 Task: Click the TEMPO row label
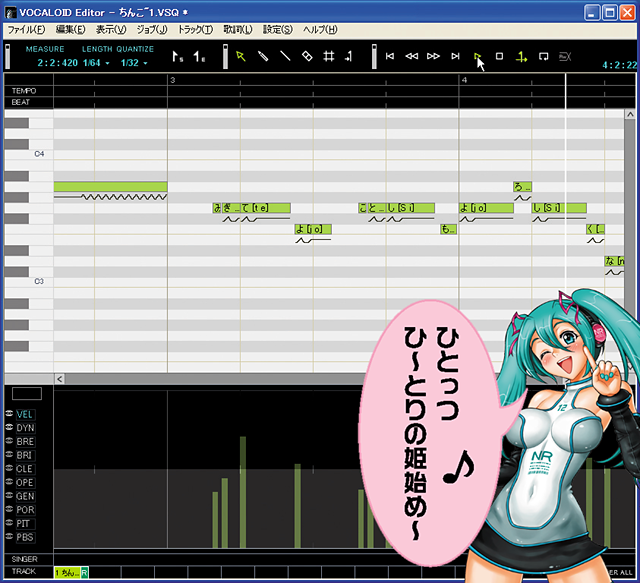coord(24,91)
